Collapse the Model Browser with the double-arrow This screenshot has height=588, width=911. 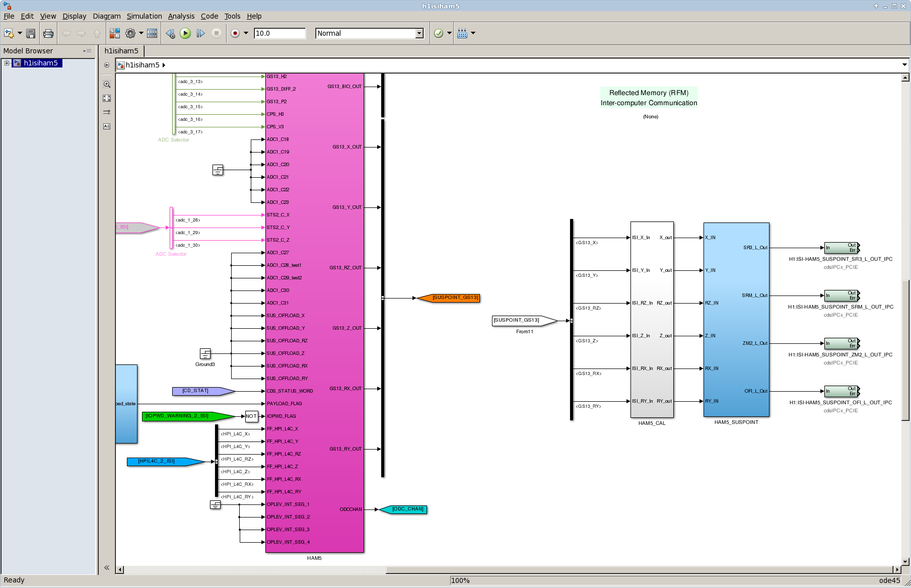pyautogui.click(x=107, y=567)
